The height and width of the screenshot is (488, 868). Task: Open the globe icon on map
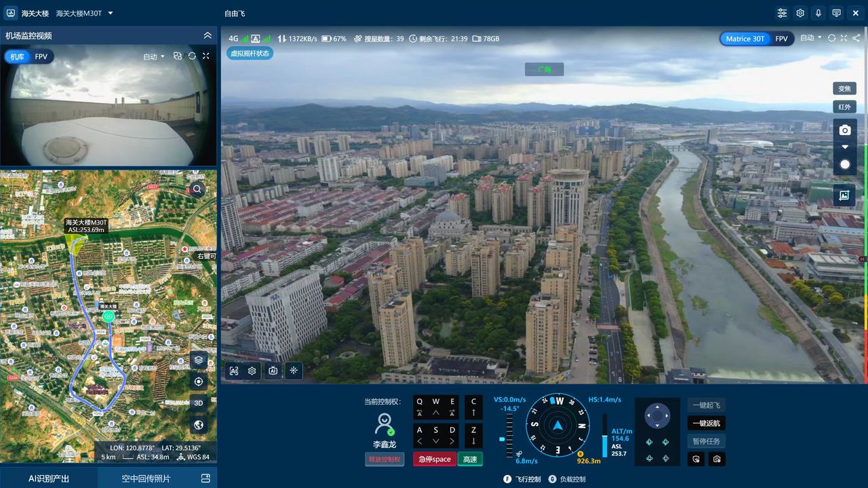coord(199,425)
